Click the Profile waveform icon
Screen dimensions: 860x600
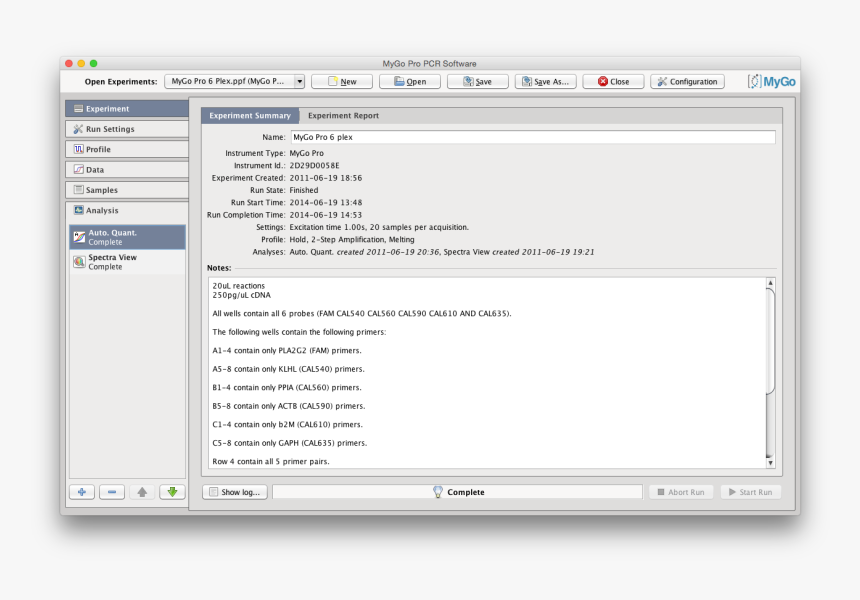78,149
